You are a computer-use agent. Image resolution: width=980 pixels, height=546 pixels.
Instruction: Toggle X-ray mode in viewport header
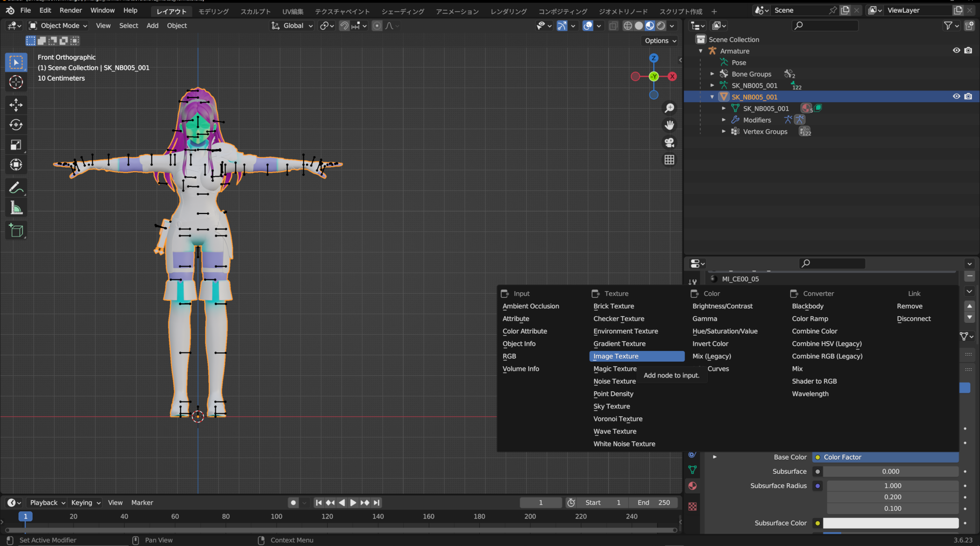pyautogui.click(x=614, y=26)
